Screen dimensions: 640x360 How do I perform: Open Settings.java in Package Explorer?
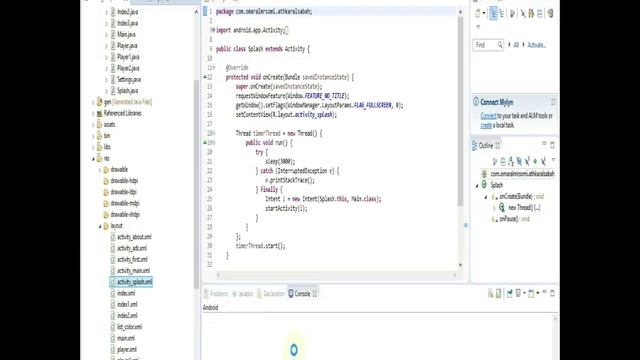(x=129, y=79)
